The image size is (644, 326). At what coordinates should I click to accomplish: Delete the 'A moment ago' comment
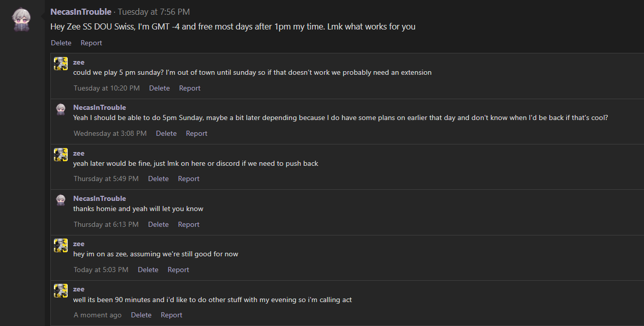141,315
